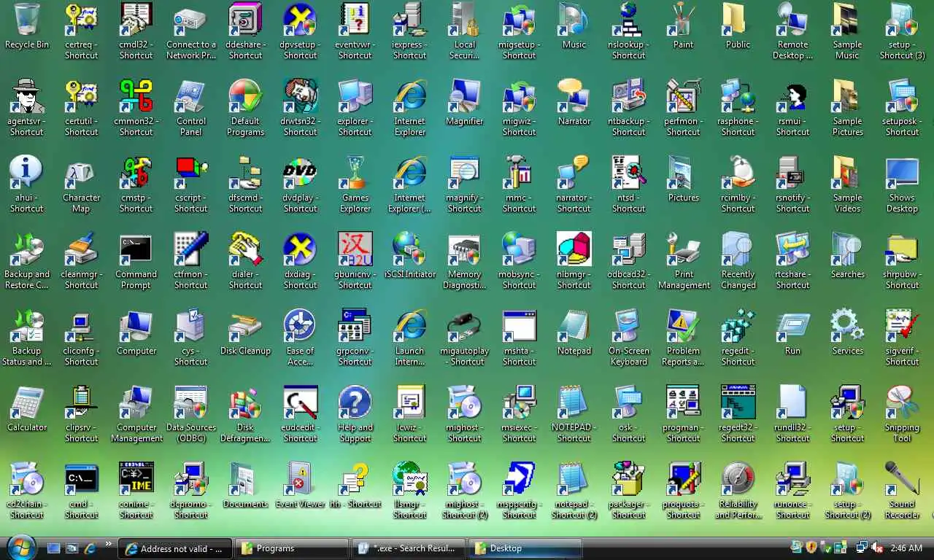Click the security shield tray icon
Image resolution: width=934 pixels, height=560 pixels.
point(811,547)
